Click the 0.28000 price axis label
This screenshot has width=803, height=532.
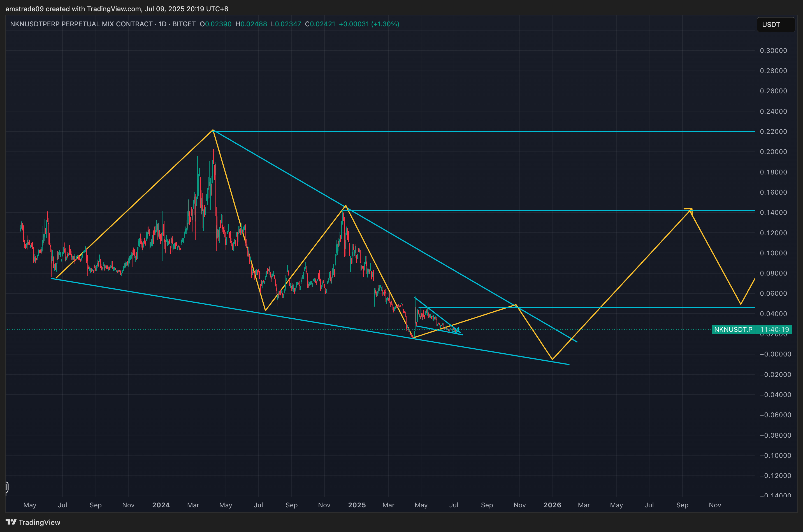(x=773, y=71)
